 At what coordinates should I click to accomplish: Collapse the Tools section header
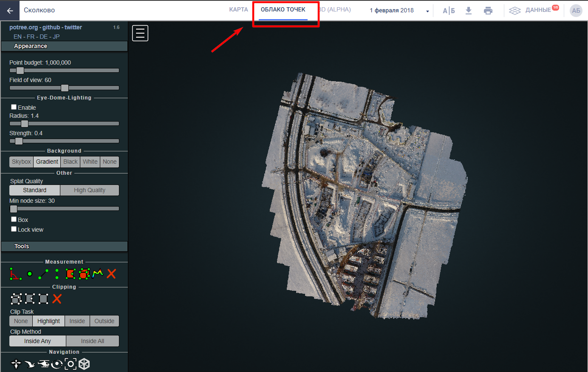(64, 246)
